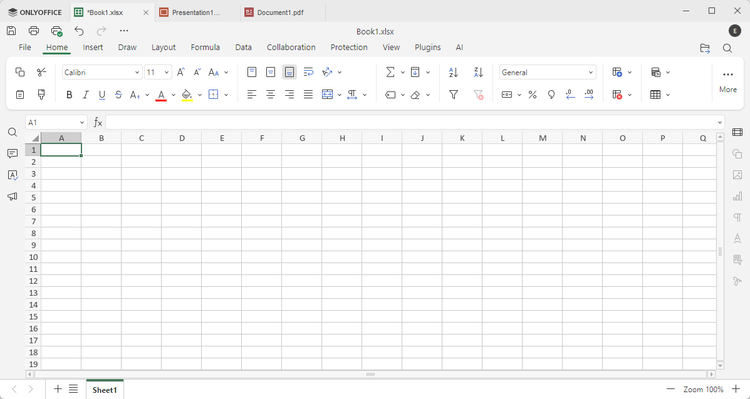Undo the last action
750x399 pixels.
79,31
